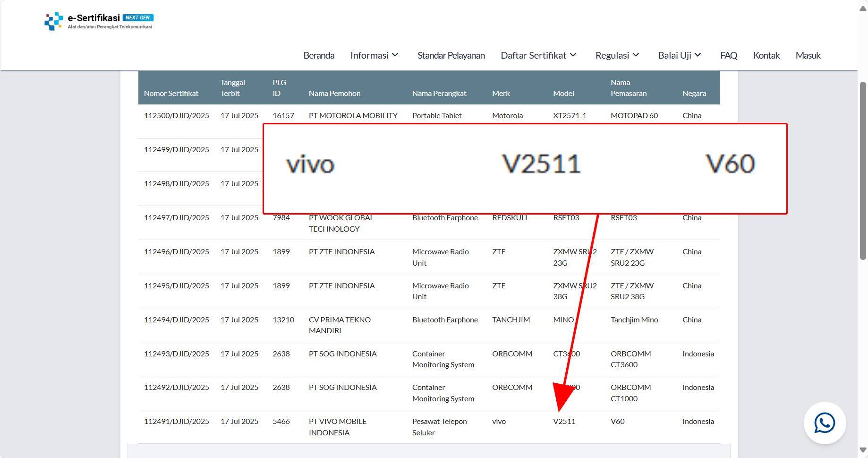Open the WhatsApp chat floating button

[825, 423]
